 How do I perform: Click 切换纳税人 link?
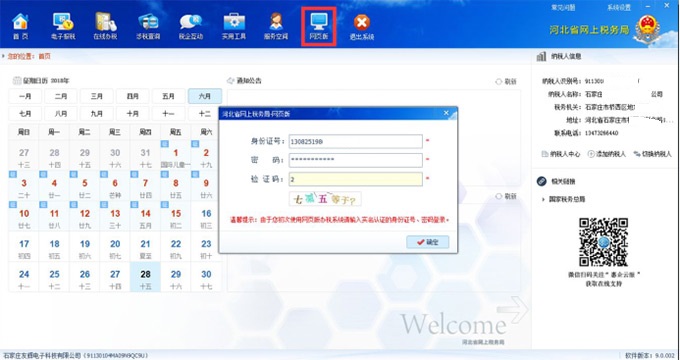click(652, 154)
